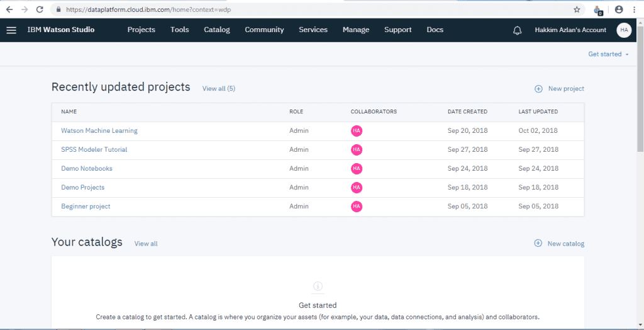Click the info icon above Get started

(x=318, y=287)
